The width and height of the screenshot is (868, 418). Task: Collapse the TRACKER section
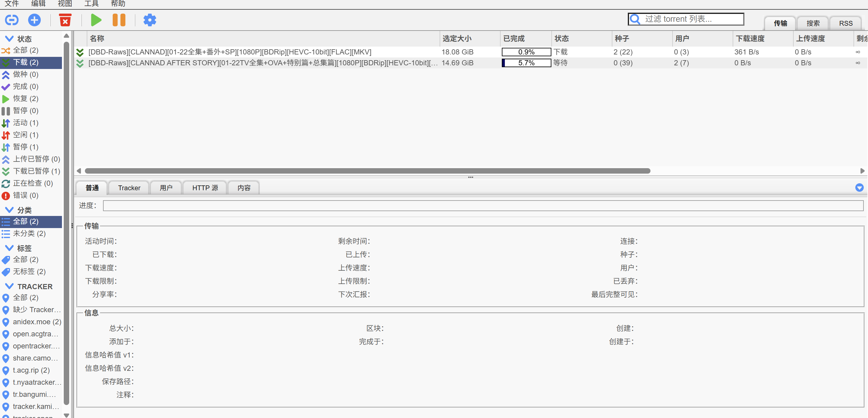click(x=9, y=286)
